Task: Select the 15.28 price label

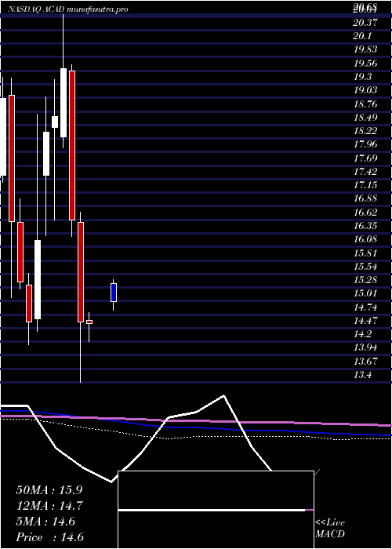Action: coord(366,280)
